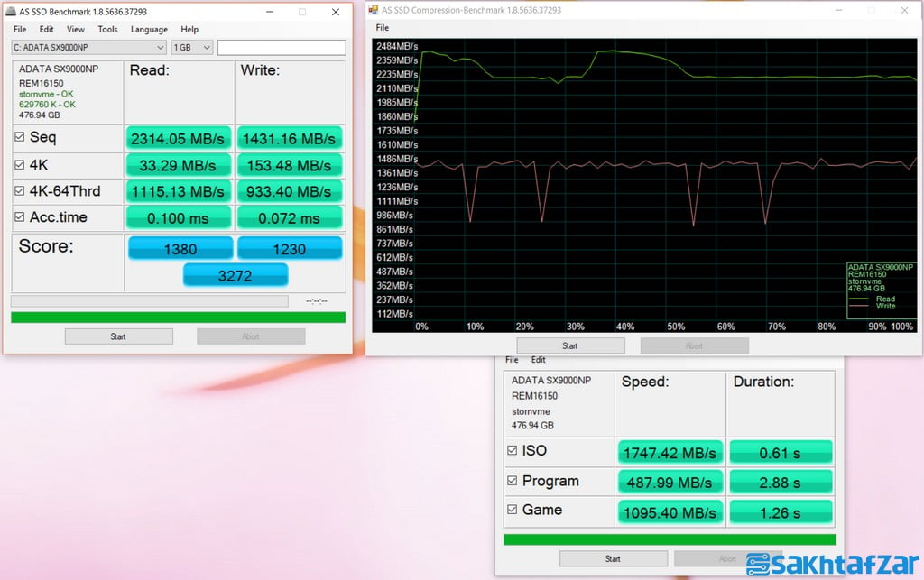
Task: Open the Language menu
Action: coord(149,30)
